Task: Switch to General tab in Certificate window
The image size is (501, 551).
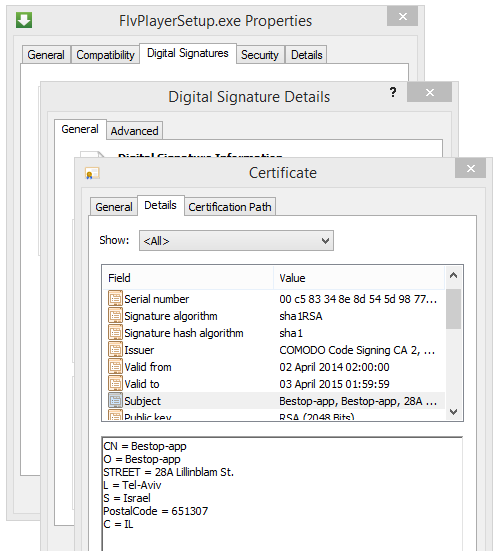Action: tap(114, 207)
